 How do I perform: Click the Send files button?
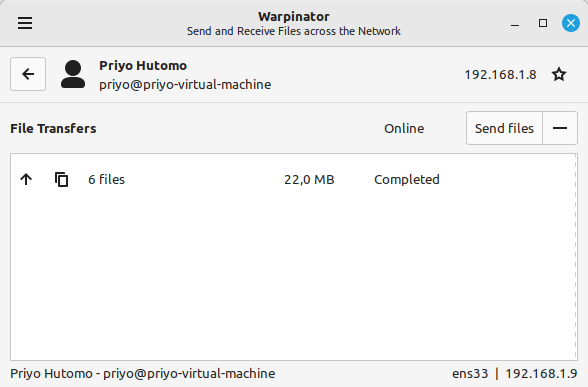point(504,128)
